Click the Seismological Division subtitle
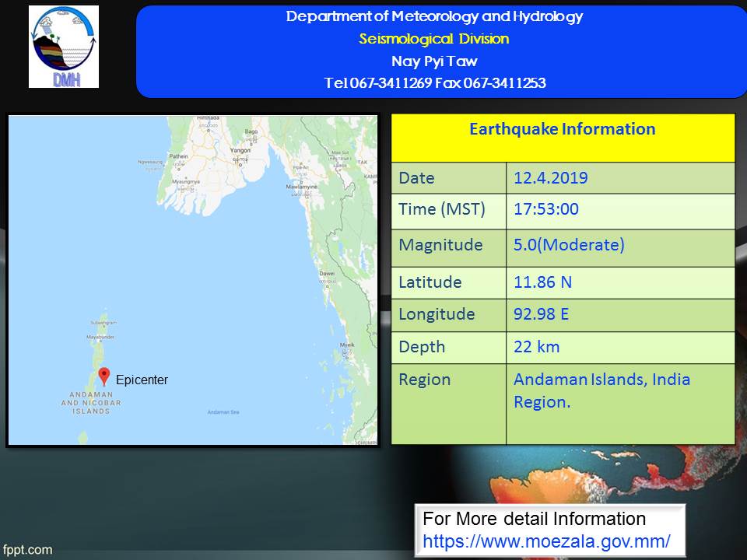 point(434,39)
